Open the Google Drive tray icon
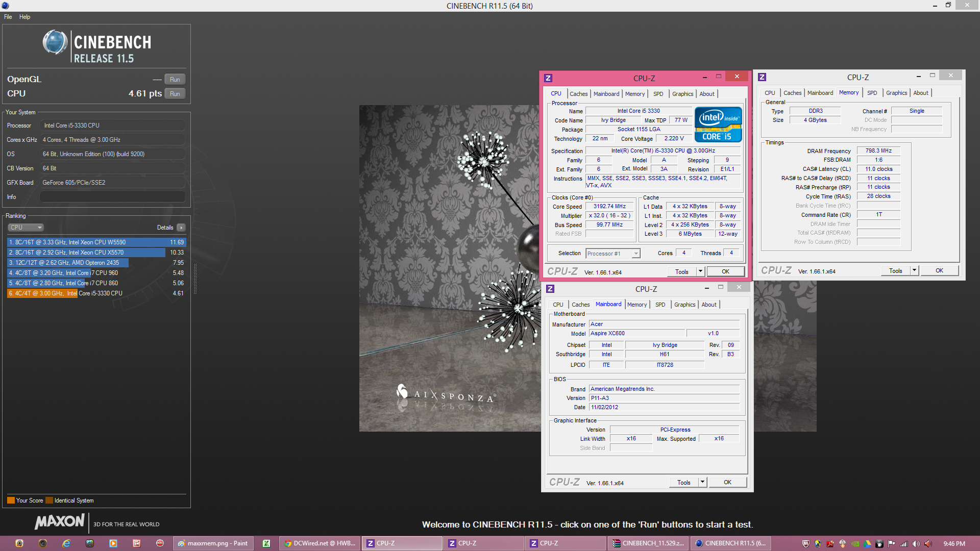980x551 pixels. tap(867, 544)
